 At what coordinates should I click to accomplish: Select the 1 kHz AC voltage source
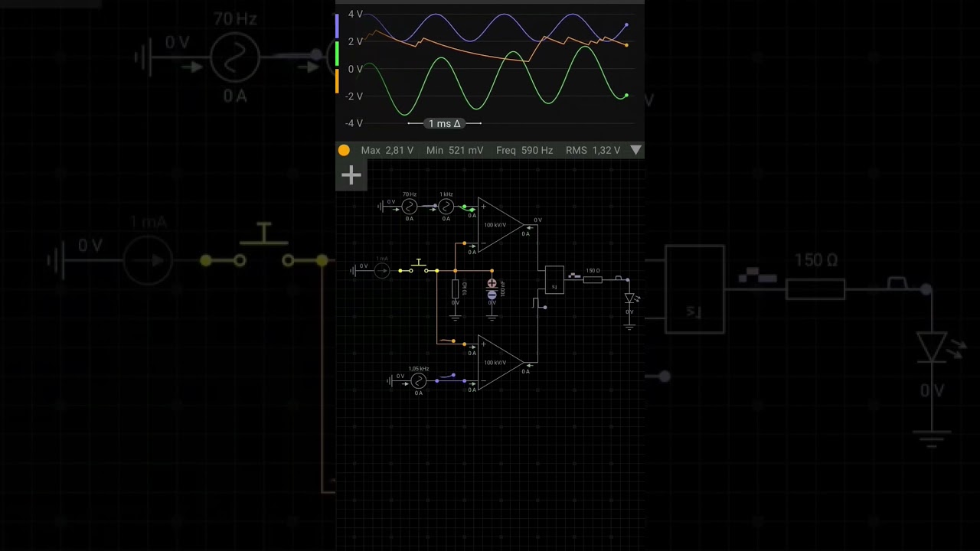coord(446,207)
